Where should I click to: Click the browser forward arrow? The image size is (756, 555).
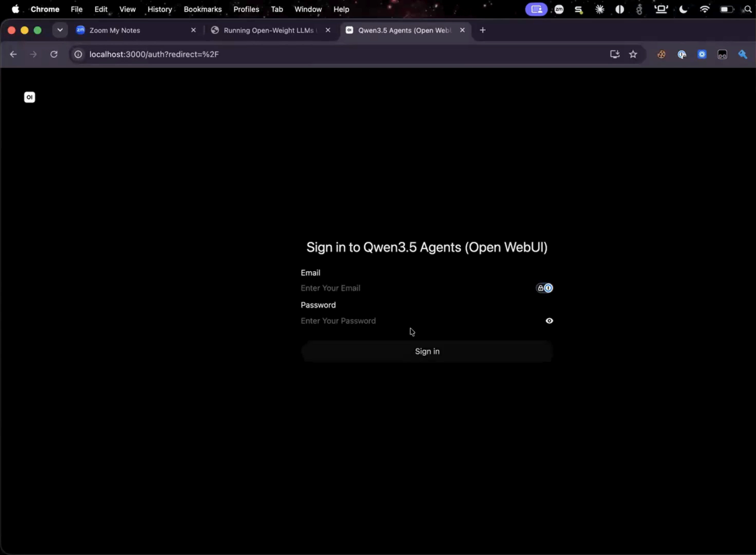click(33, 54)
